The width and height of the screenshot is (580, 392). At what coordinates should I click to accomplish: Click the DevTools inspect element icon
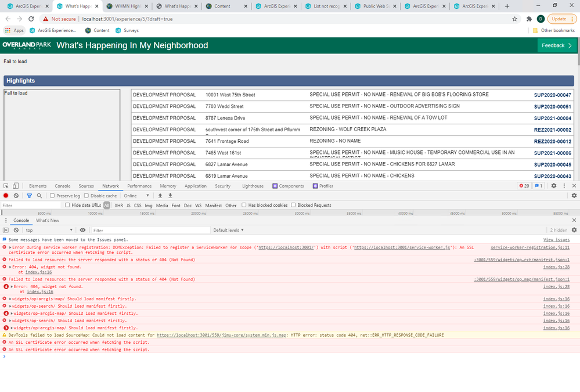6,186
